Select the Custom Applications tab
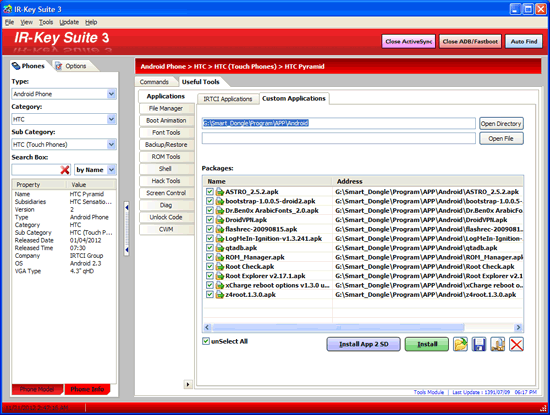550x415 pixels. 294,99
